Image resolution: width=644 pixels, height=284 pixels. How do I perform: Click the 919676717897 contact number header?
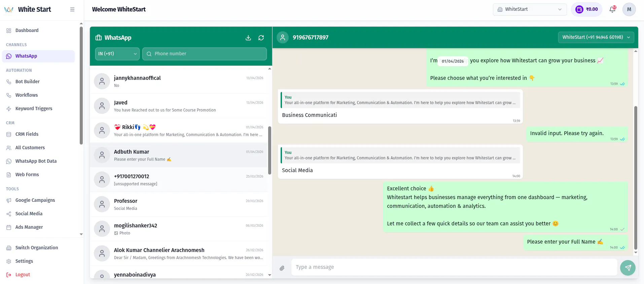pos(311,37)
